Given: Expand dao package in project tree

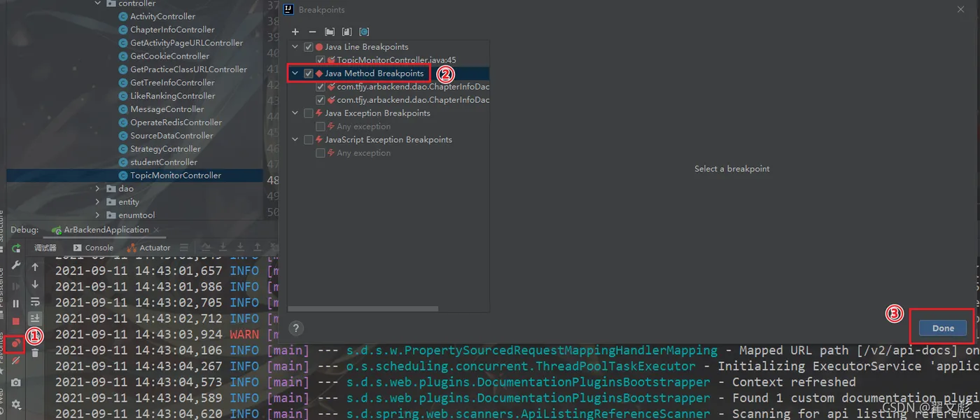Looking at the screenshot, I should (x=98, y=189).
